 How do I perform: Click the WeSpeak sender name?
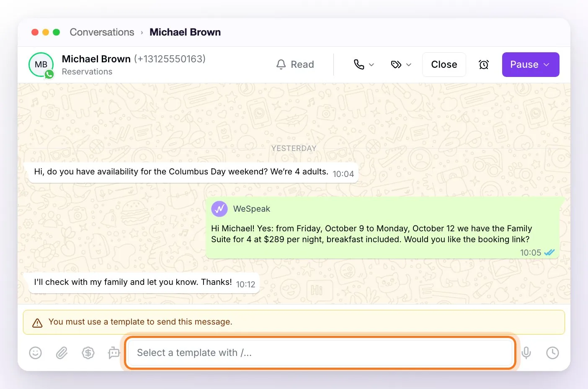coord(252,209)
